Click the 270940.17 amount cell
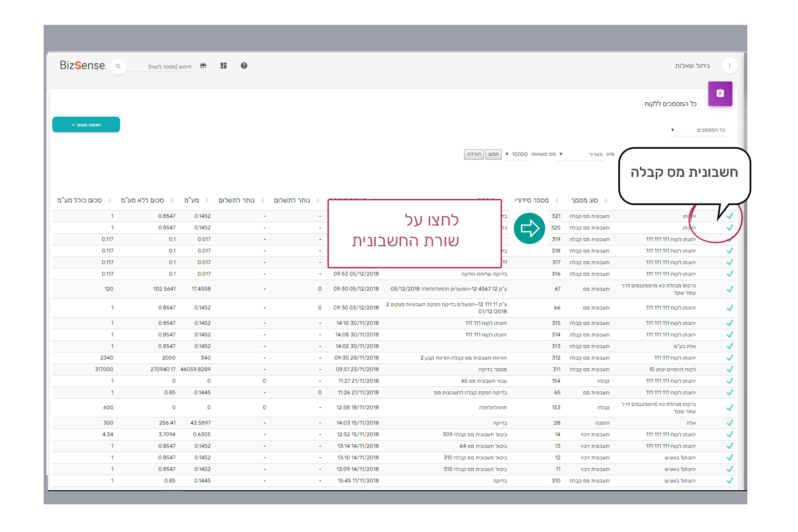The height and width of the screenshot is (532, 798). coord(163,369)
